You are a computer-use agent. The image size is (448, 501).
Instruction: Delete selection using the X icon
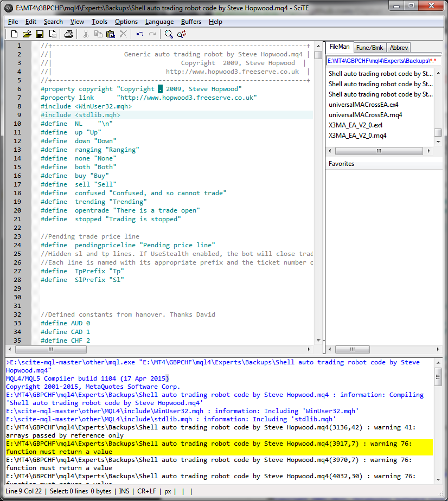click(123, 34)
